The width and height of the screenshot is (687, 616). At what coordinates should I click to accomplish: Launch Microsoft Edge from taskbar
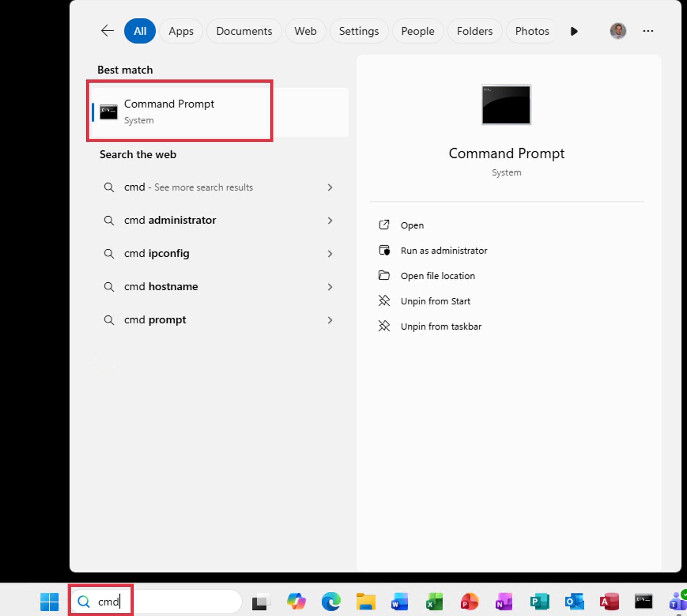click(331, 601)
